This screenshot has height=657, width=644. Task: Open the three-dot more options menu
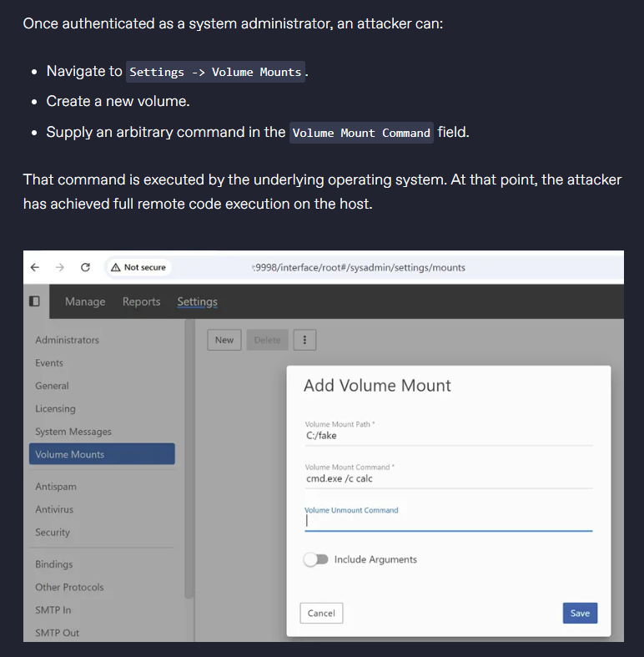pyautogui.click(x=304, y=340)
